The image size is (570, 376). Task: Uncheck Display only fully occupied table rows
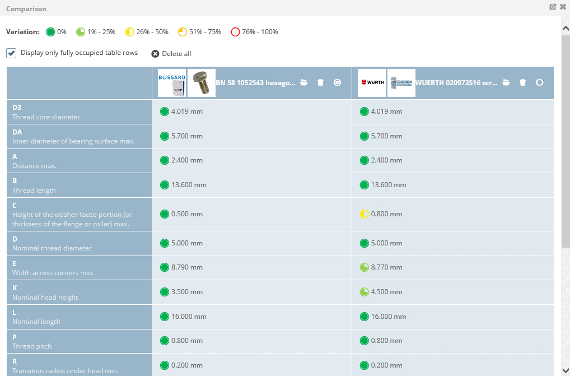coord(11,53)
